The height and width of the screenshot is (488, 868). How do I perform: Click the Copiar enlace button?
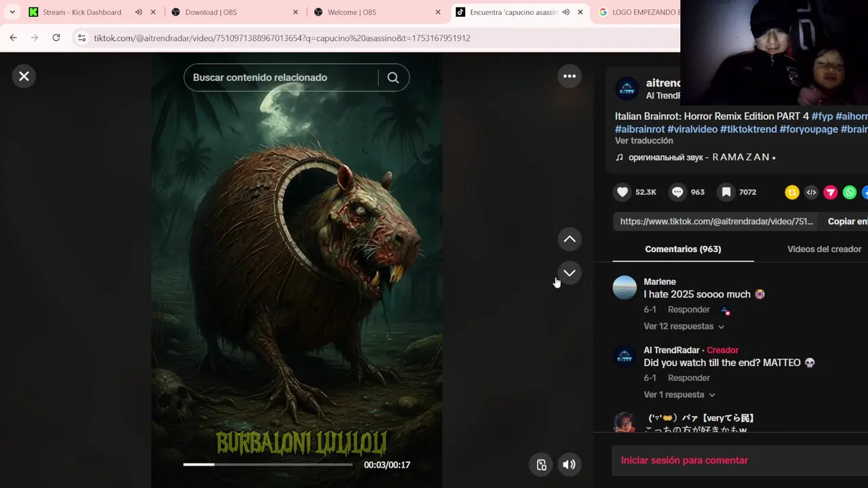click(848, 222)
